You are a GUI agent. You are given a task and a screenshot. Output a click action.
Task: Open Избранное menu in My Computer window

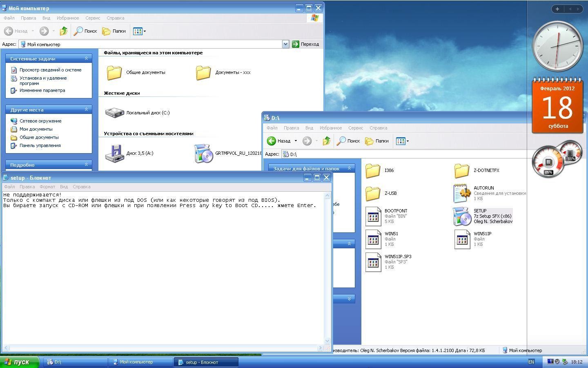[x=68, y=18]
